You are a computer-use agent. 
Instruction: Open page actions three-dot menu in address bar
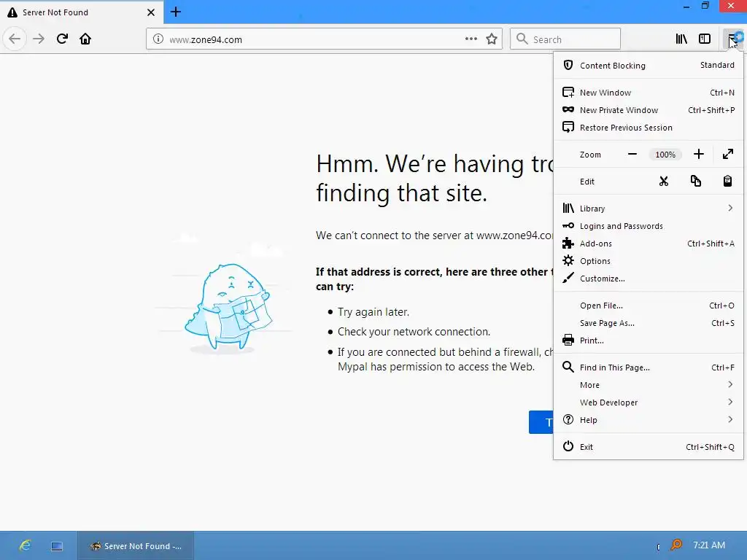[x=471, y=39]
